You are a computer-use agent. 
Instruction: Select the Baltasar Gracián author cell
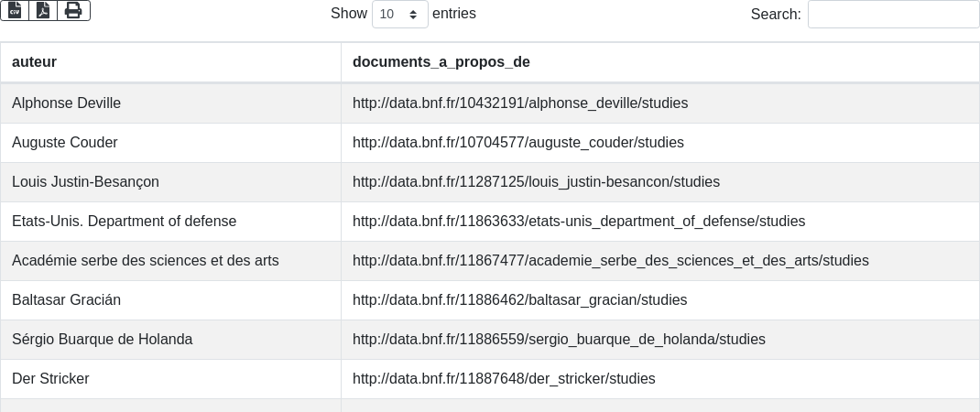66,300
